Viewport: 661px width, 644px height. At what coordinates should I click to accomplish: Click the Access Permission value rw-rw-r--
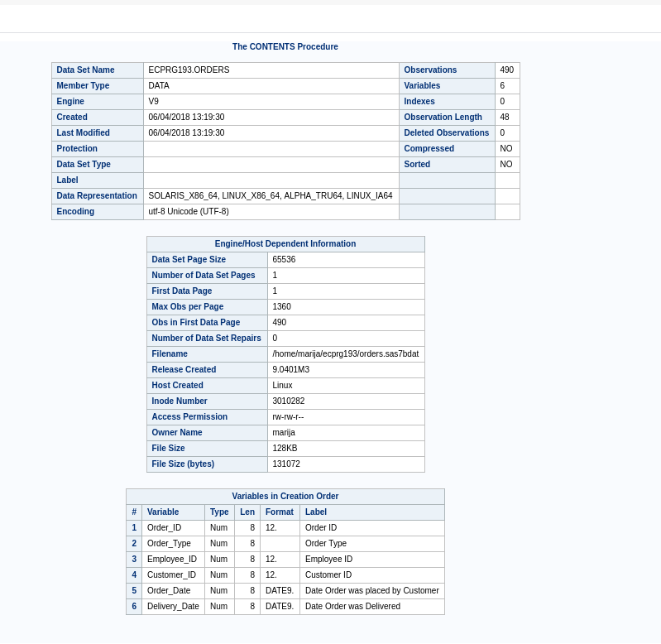coord(288,417)
